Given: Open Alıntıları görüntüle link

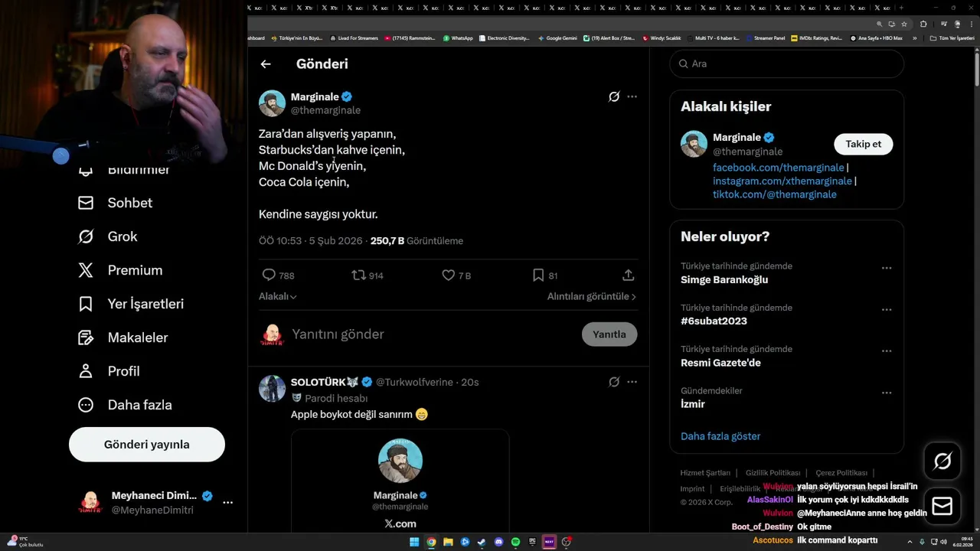Looking at the screenshot, I should pyautogui.click(x=591, y=296).
